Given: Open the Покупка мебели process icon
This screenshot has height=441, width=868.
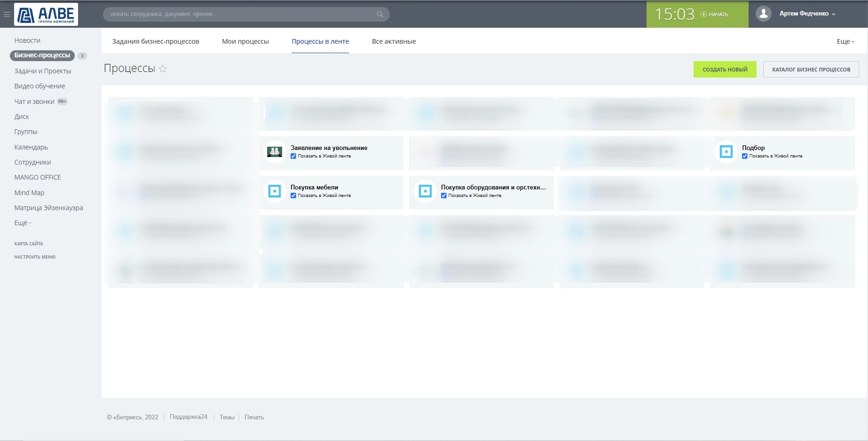Looking at the screenshot, I should click(x=275, y=191).
